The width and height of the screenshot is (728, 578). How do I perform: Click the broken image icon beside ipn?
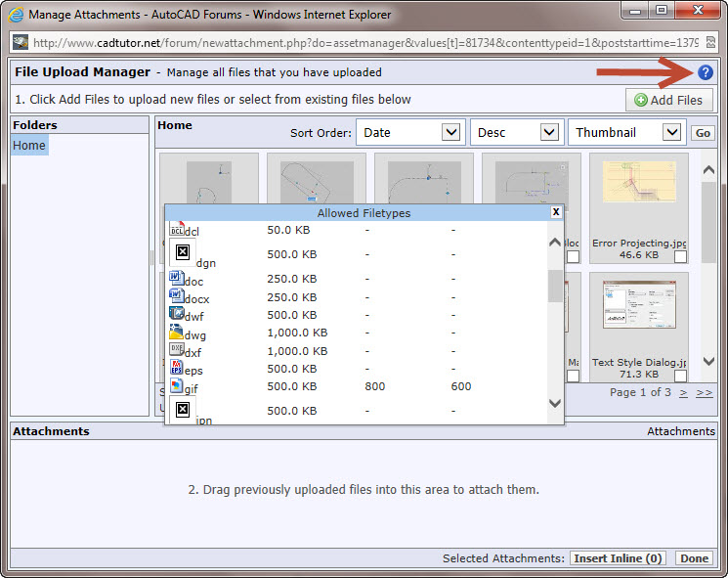[x=183, y=410]
